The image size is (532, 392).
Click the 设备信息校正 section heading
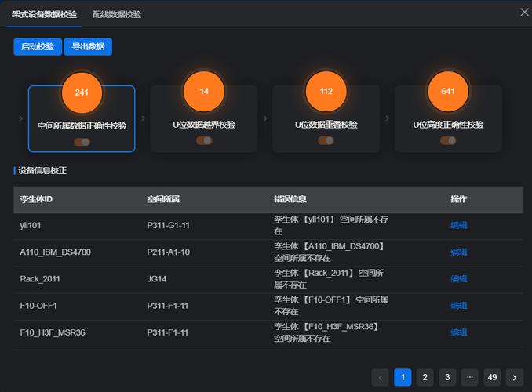pyautogui.click(x=42, y=170)
